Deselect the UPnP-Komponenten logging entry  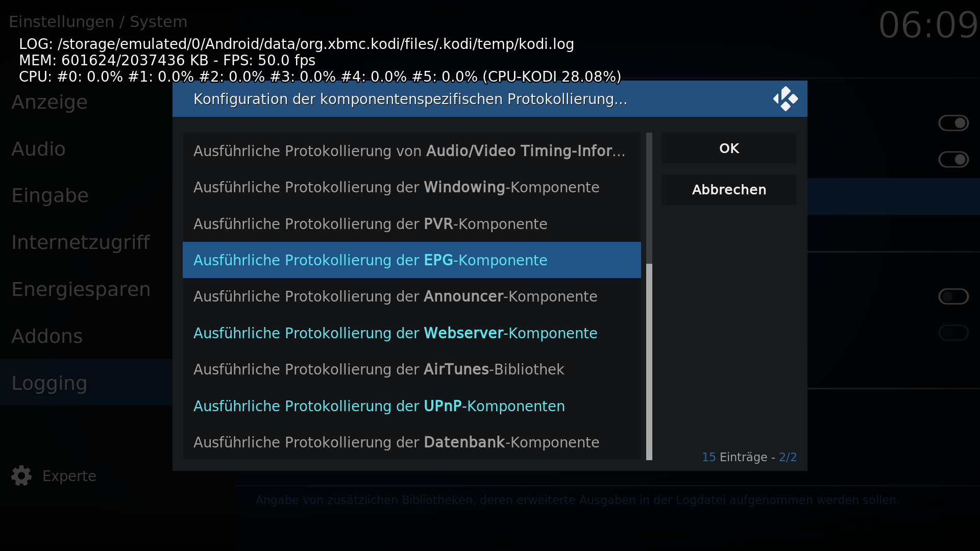(412, 406)
